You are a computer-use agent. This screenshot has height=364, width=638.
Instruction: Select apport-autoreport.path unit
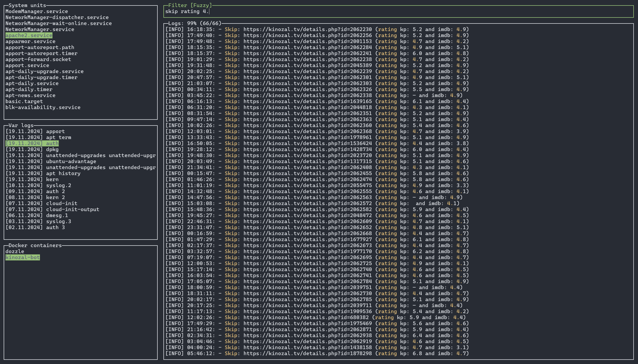40,47
